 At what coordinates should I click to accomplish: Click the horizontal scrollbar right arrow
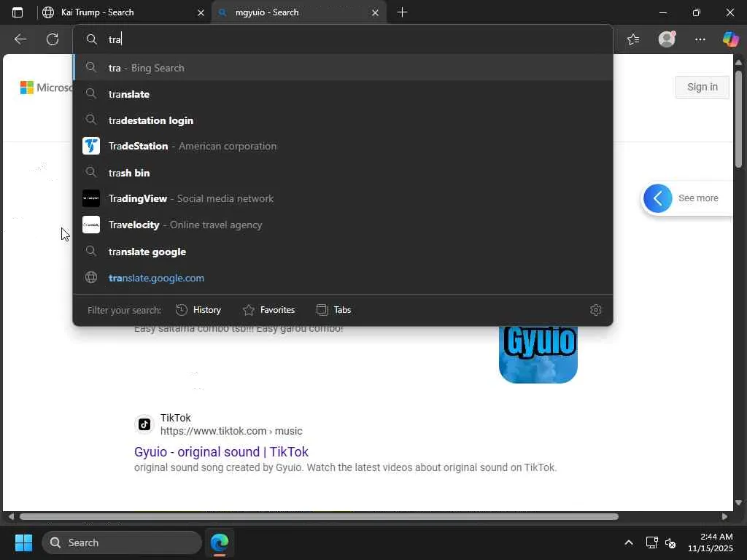[x=724, y=517]
